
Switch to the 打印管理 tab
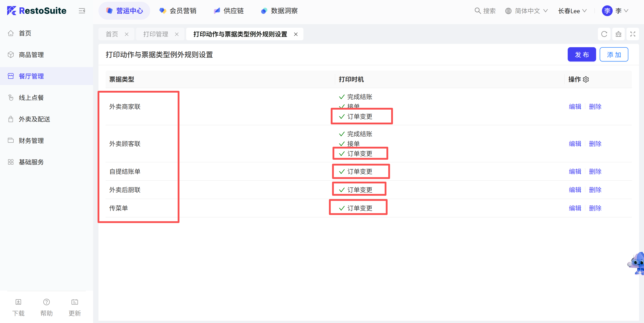tap(156, 34)
